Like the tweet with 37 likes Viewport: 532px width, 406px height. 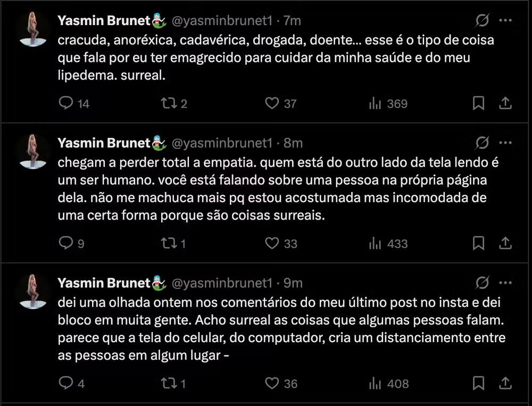coord(272,103)
